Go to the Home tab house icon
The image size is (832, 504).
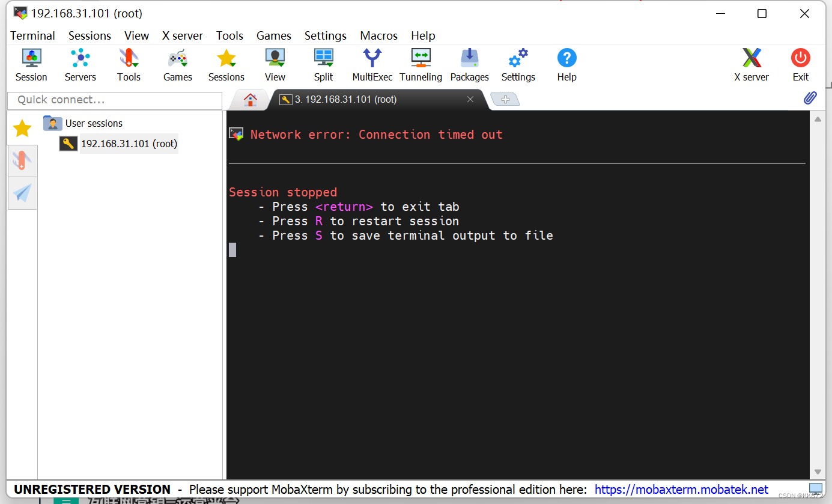pos(250,100)
